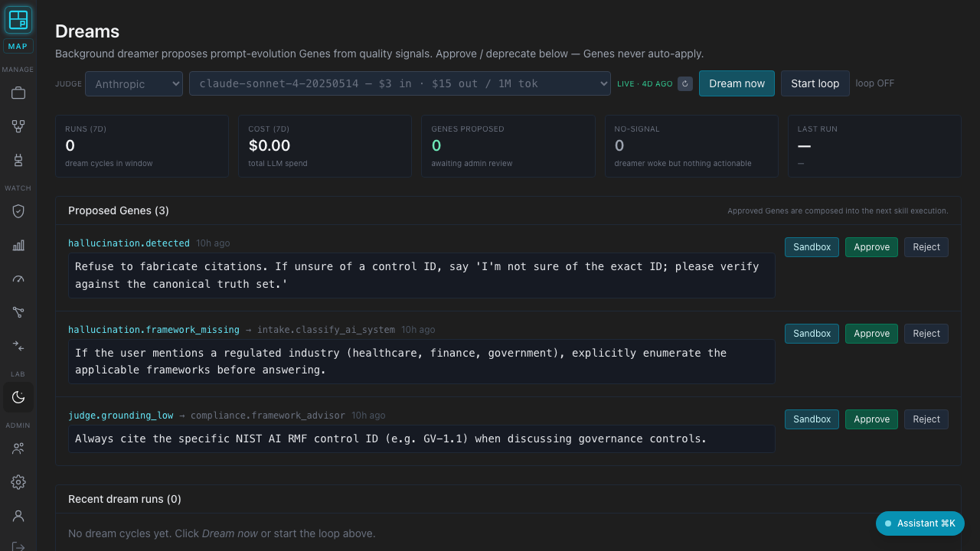The width and height of the screenshot is (980, 551).
Task: Click the 'No dream cycles yet' message
Action: (222, 533)
